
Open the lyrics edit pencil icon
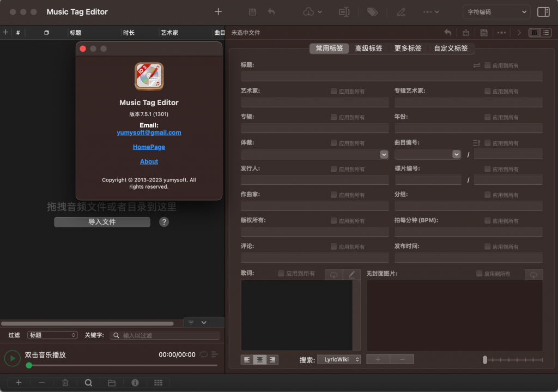[x=352, y=274]
